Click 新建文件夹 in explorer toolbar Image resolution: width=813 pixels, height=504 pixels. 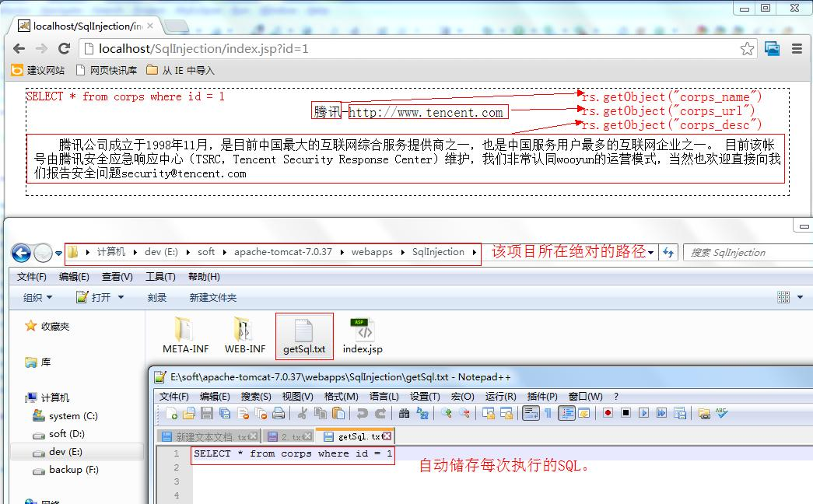(x=212, y=298)
